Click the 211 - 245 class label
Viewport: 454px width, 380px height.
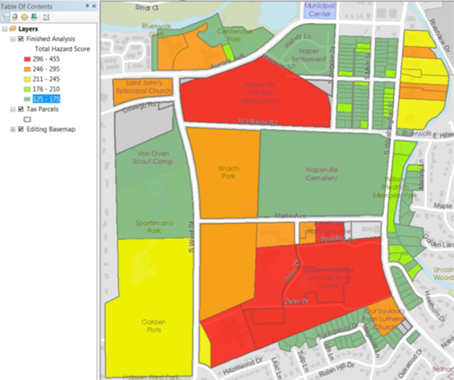pyautogui.click(x=46, y=79)
